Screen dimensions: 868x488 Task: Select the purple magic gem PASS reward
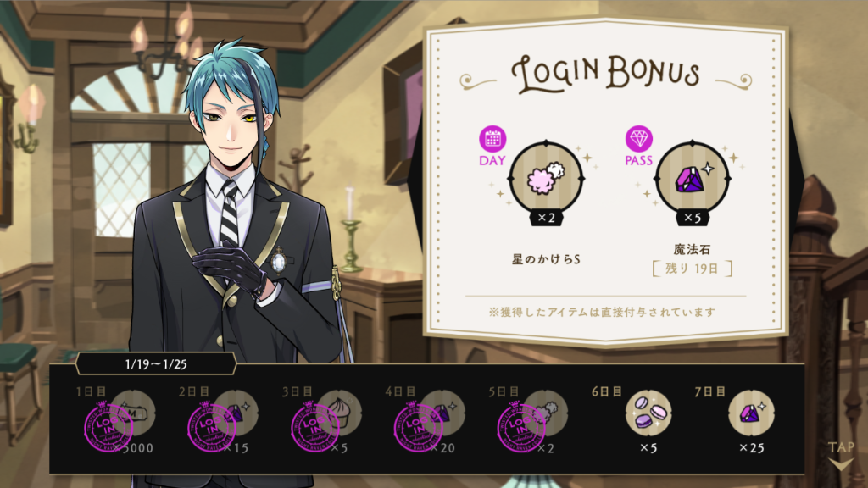coord(692,179)
